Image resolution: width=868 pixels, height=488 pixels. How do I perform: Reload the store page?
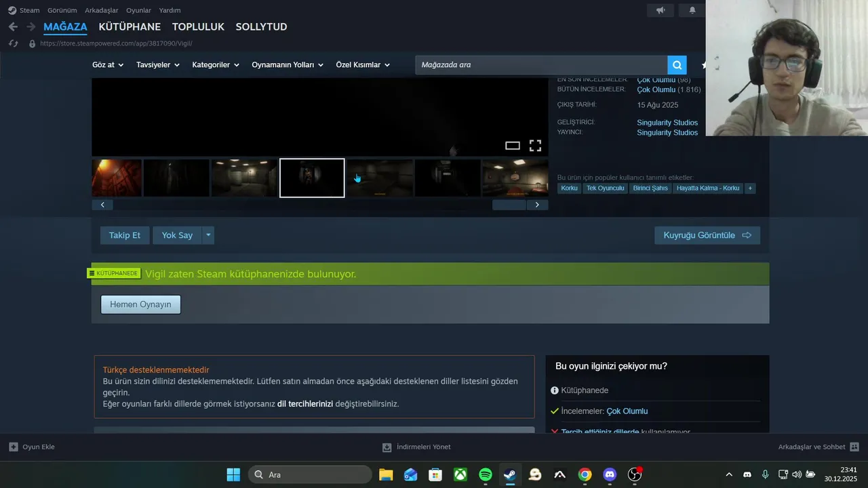coord(13,43)
